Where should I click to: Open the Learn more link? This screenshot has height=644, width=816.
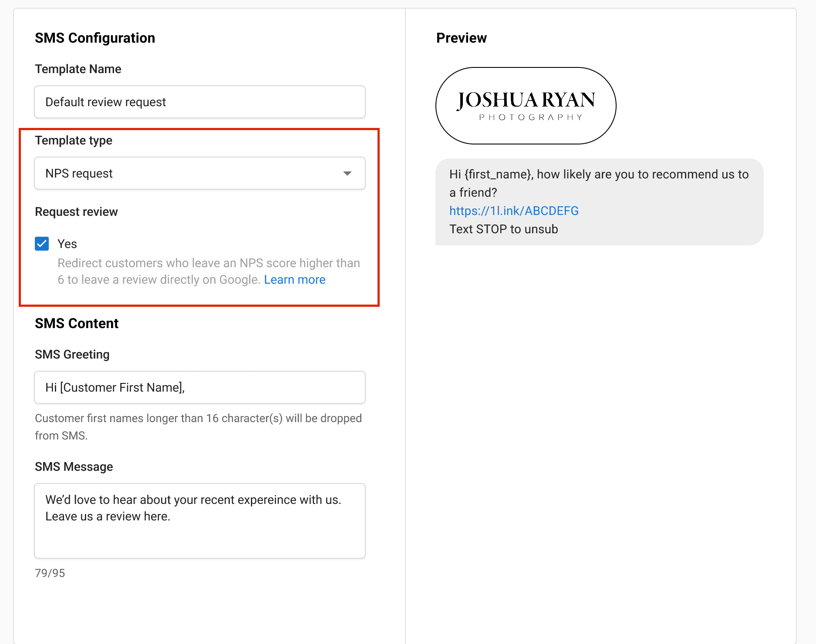(x=294, y=279)
